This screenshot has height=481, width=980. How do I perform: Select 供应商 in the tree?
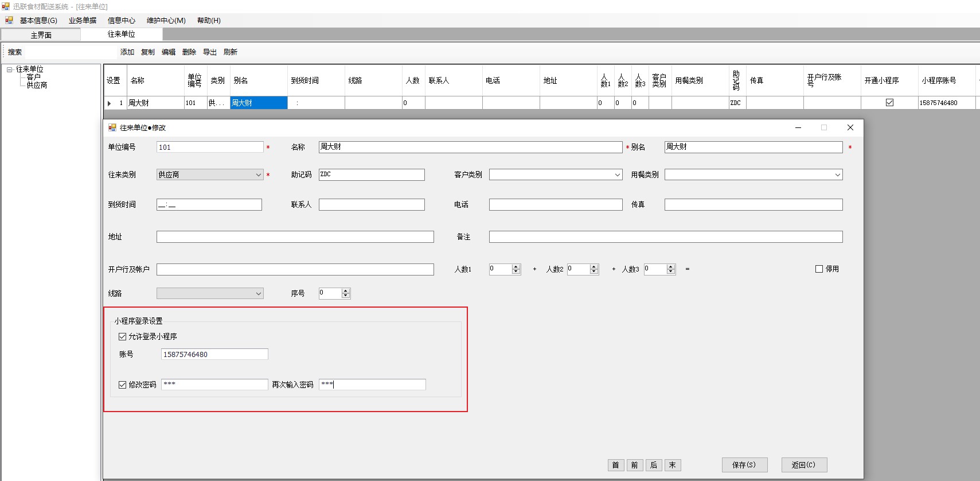[x=37, y=85]
